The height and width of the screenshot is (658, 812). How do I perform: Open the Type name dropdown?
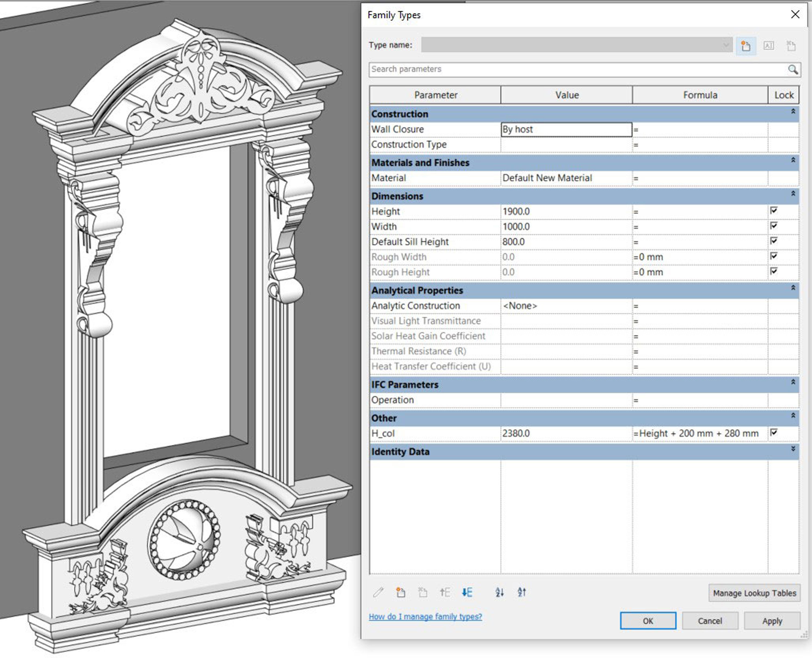click(725, 45)
